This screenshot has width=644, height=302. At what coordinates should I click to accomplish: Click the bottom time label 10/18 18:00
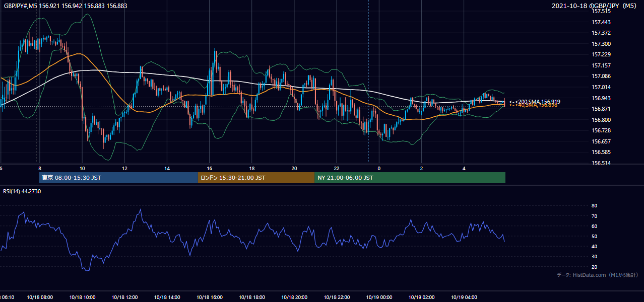click(x=252, y=297)
